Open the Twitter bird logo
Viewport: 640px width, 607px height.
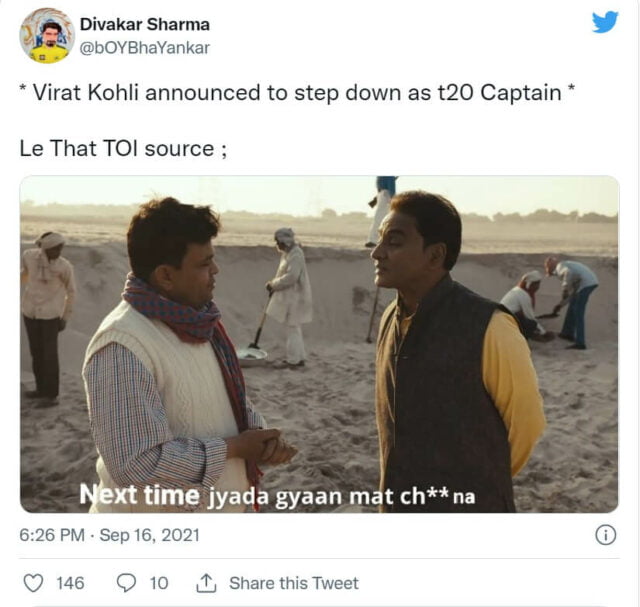tap(605, 22)
